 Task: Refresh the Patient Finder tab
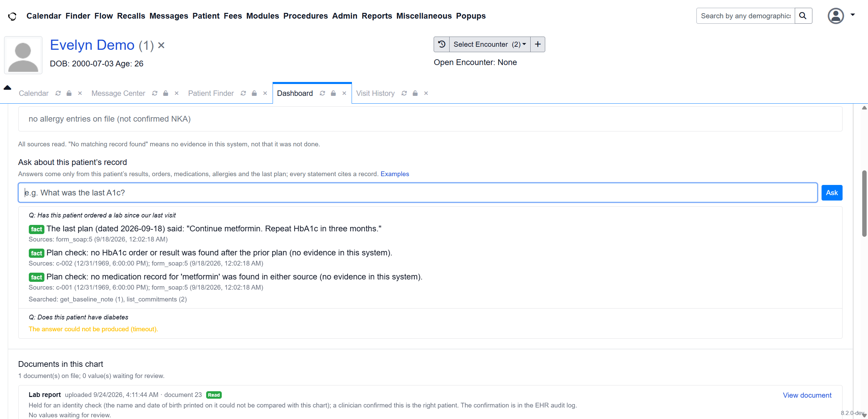click(243, 93)
